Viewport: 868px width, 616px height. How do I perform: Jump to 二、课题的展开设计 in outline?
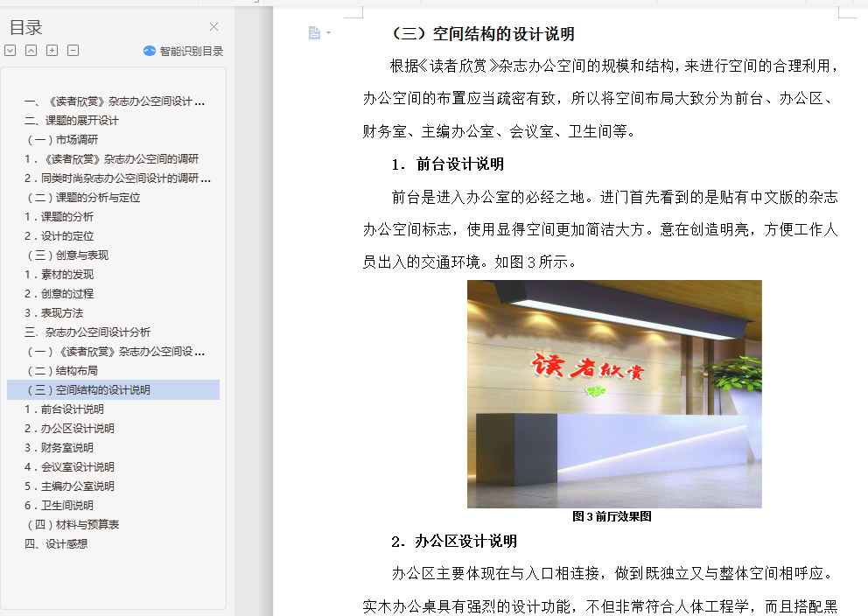tap(71, 121)
